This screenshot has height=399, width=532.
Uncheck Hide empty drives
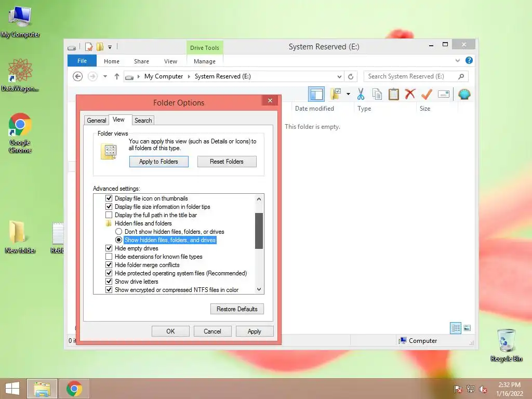109,248
